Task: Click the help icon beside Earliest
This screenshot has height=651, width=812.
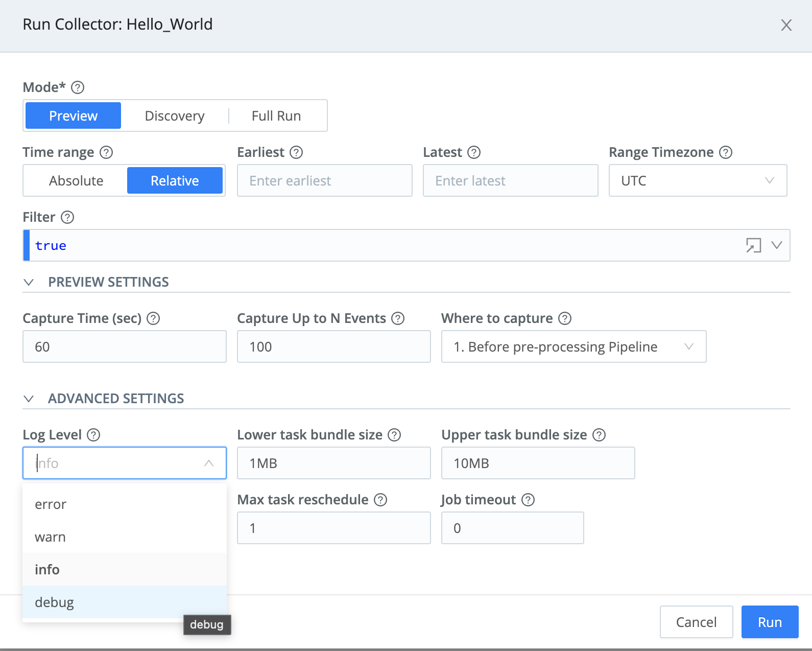Action: [296, 152]
